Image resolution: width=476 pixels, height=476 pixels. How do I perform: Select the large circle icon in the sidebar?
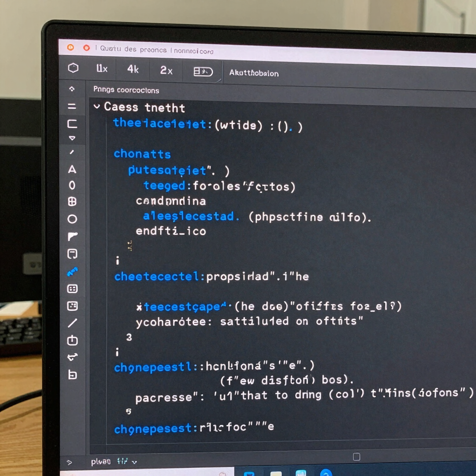[x=72, y=219]
